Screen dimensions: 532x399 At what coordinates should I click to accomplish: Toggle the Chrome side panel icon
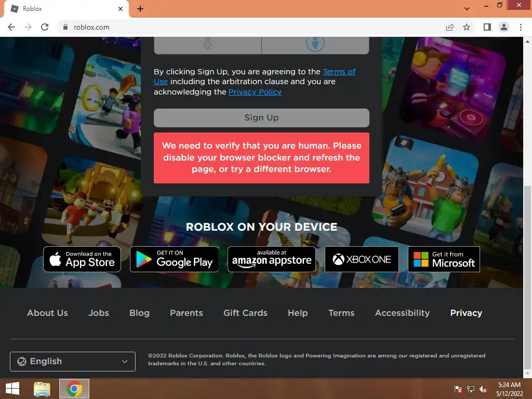point(487,27)
